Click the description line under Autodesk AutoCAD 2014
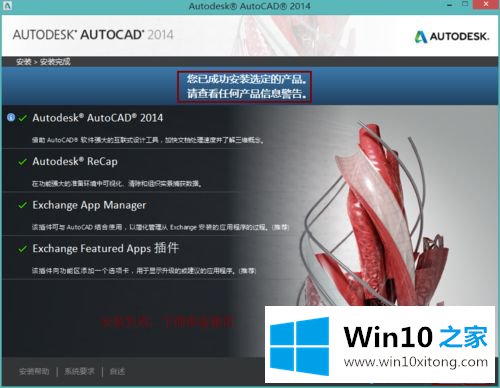This screenshot has width=500, height=388. (148, 140)
